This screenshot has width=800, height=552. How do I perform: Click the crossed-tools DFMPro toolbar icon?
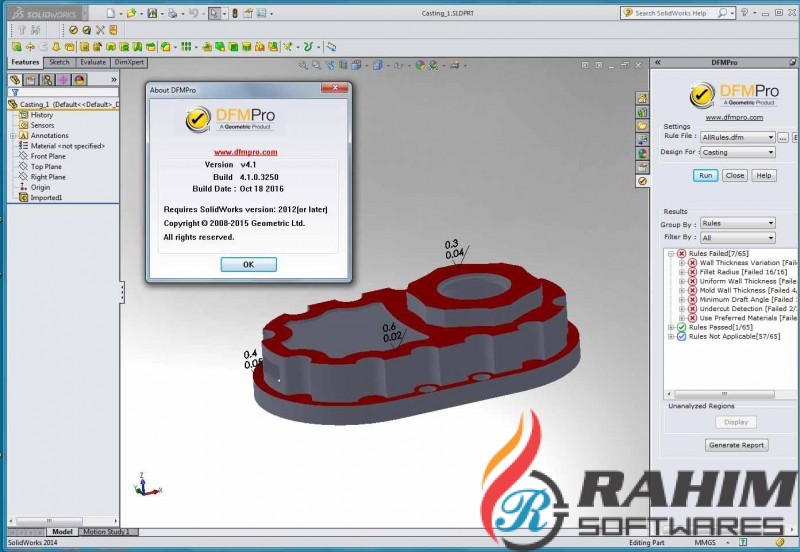point(100,30)
